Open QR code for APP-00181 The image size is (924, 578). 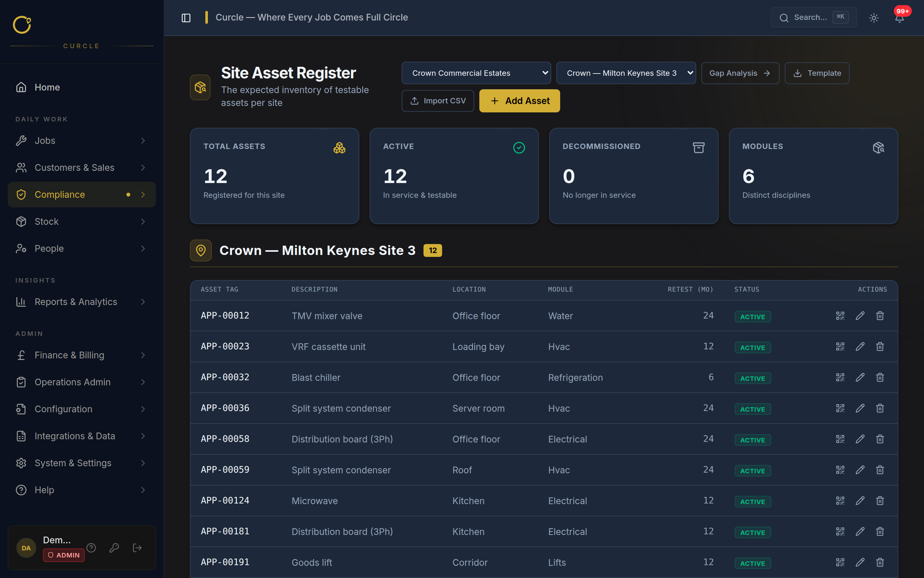point(840,531)
